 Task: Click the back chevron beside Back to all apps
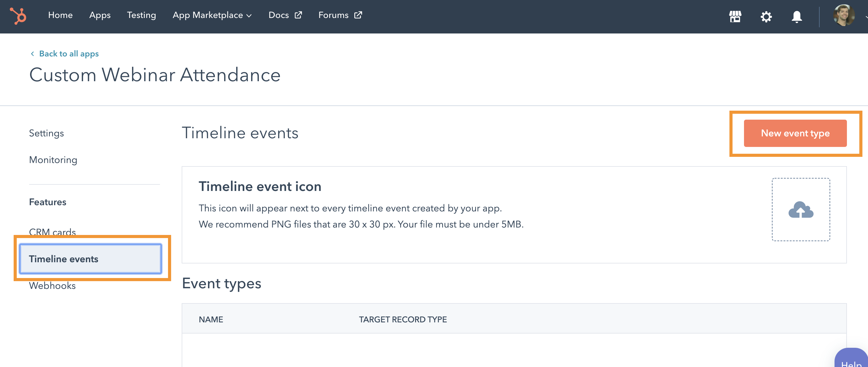(x=32, y=53)
